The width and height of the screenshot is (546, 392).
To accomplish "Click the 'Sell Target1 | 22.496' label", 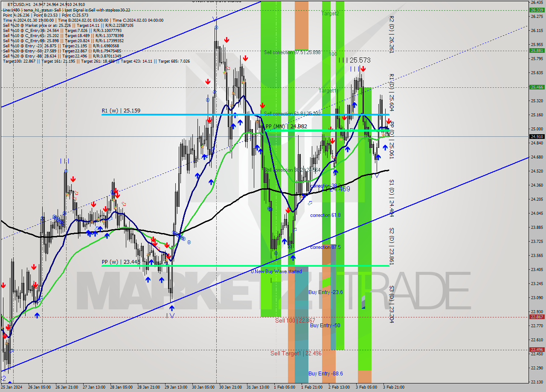I will [x=296, y=353].
